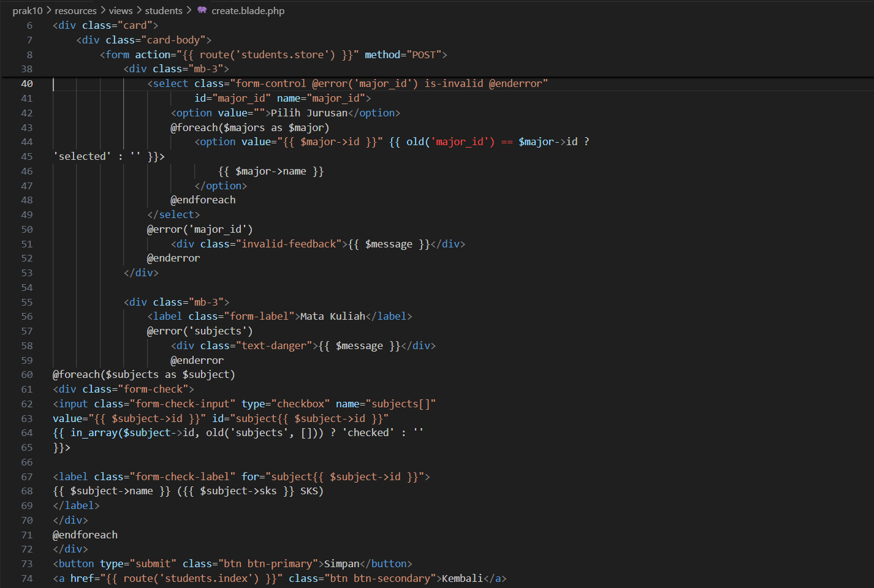This screenshot has width=874, height=588.
Task: Jump to sticky line 6 card div
Action: click(105, 25)
